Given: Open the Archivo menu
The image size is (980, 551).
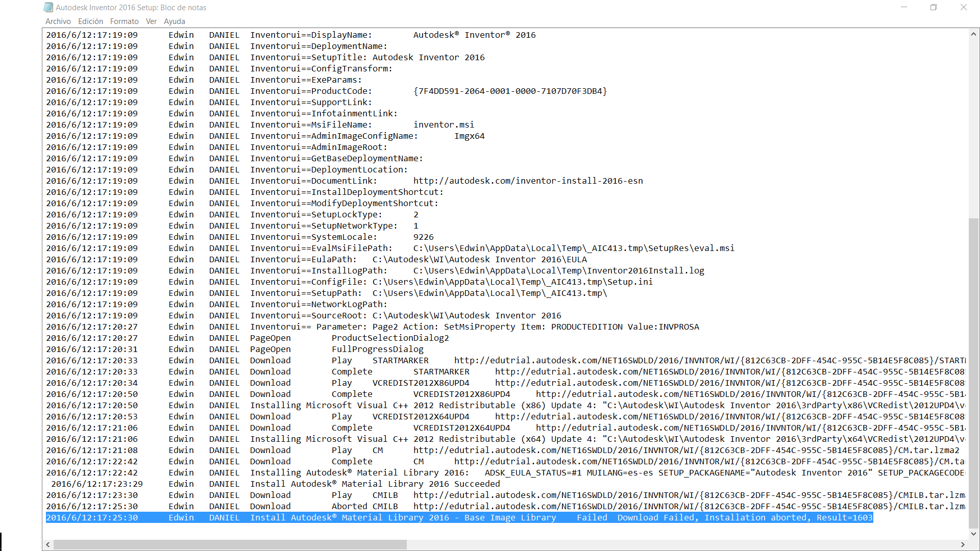Looking at the screenshot, I should tap(58, 21).
